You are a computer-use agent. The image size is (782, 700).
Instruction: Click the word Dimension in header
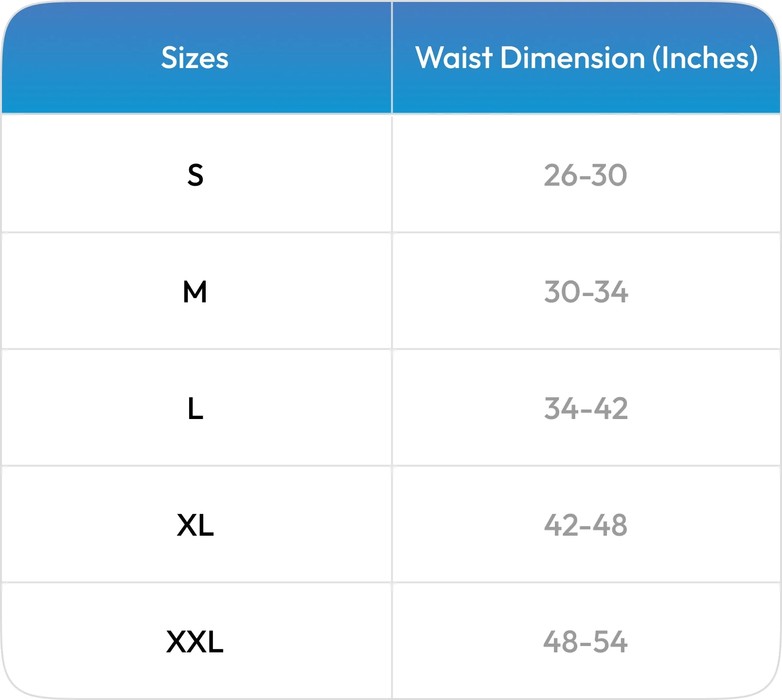[572, 58]
